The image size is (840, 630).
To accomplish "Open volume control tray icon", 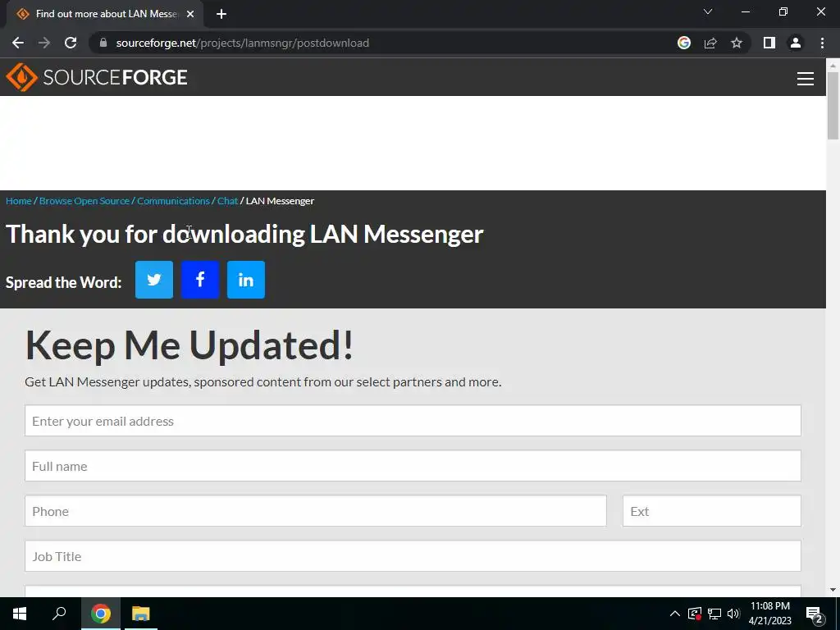I will point(733,614).
